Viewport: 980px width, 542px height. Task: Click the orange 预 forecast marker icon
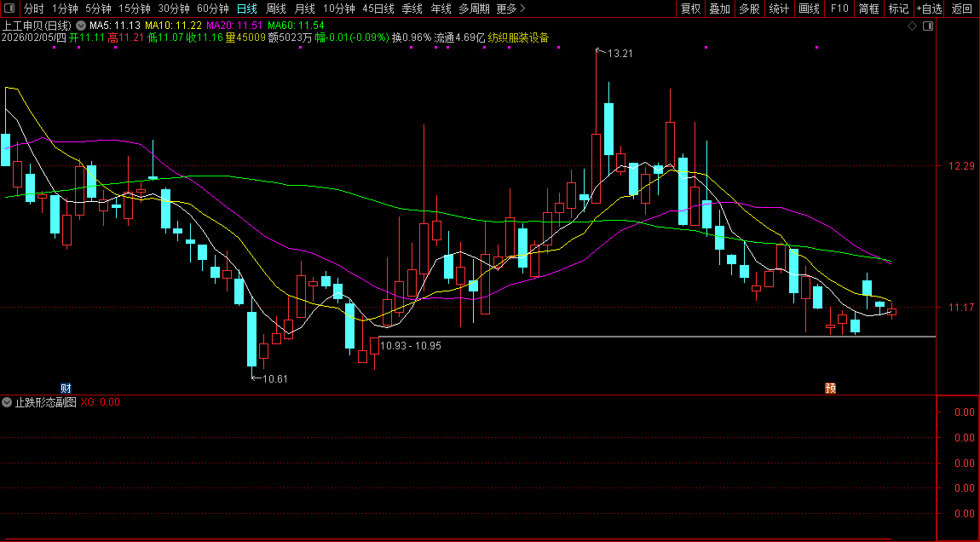click(830, 388)
